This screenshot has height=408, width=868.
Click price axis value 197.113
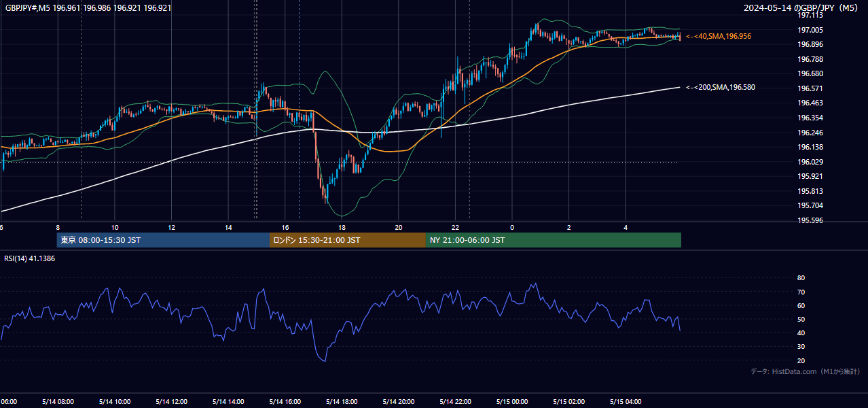810,16
